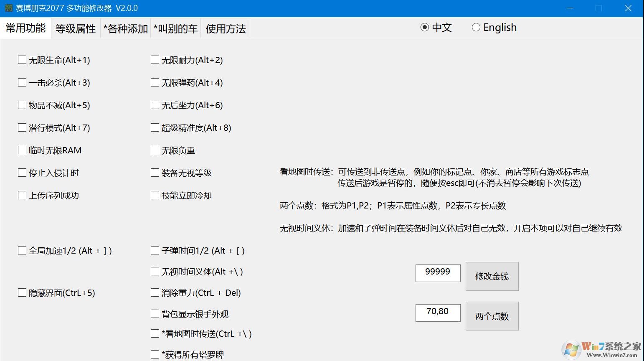This screenshot has width=644, height=361.
Task: Toggle 消除重力 gravity removal
Action: pyautogui.click(x=155, y=292)
